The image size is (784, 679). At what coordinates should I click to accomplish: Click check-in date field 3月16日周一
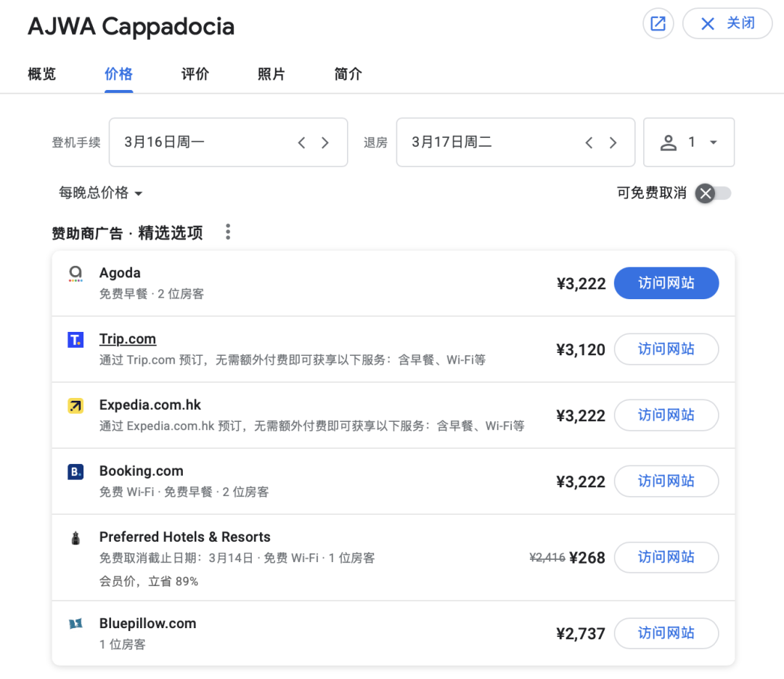pos(228,142)
